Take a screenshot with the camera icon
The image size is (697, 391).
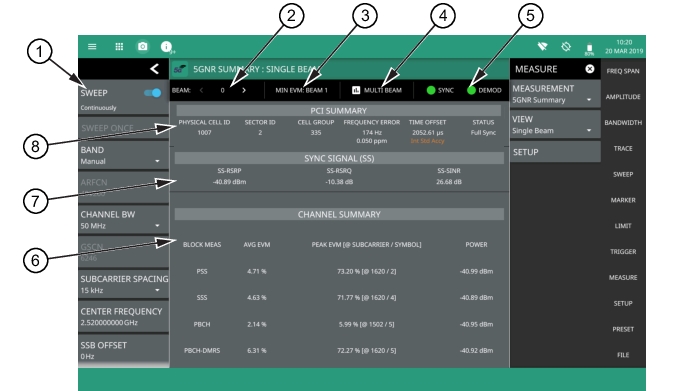click(x=143, y=46)
